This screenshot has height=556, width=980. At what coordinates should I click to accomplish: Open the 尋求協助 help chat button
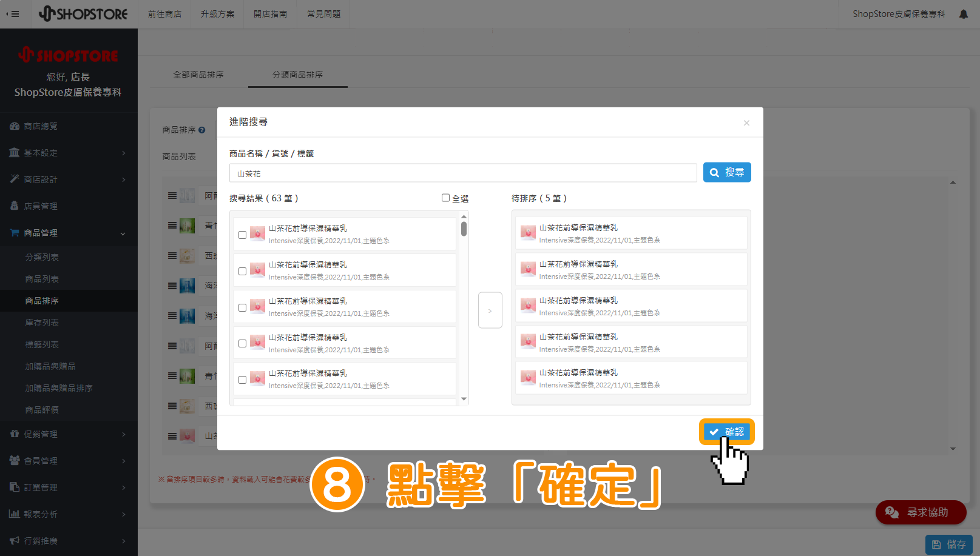click(x=921, y=512)
